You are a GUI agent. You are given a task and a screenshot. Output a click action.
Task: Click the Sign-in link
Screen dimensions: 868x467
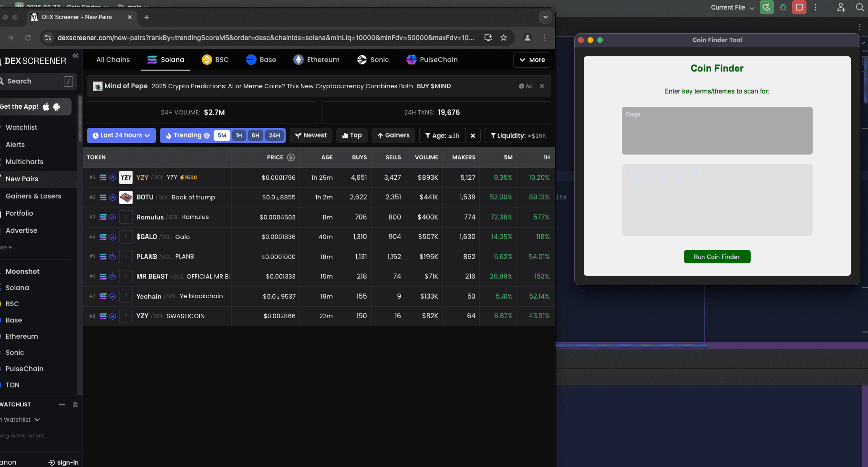click(63, 462)
